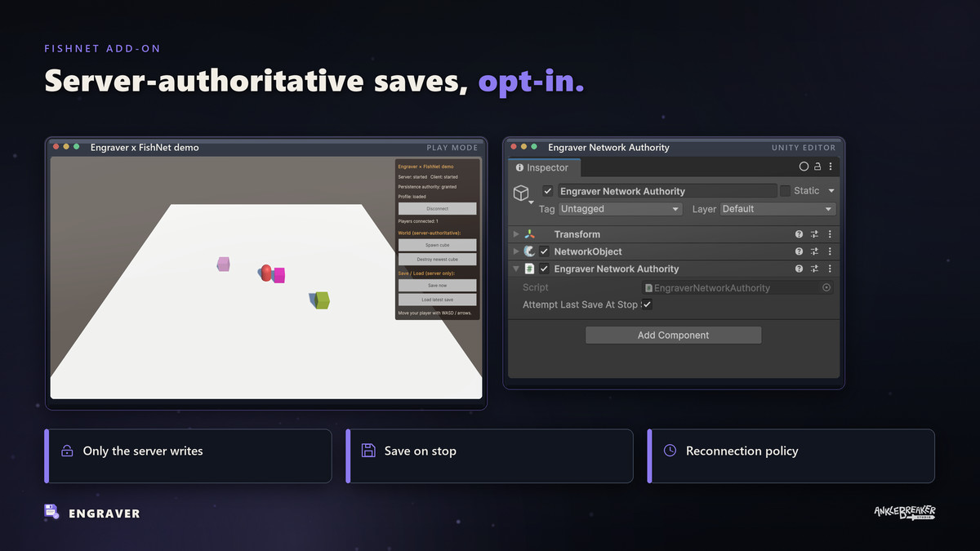This screenshot has width=980, height=551.
Task: Expand the NetworkObject component foldout
Action: click(x=516, y=251)
